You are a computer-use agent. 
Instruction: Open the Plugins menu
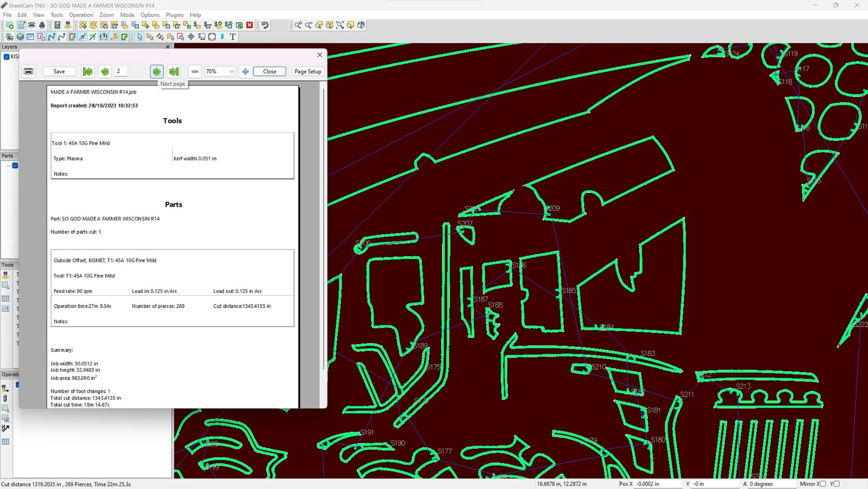pos(174,15)
